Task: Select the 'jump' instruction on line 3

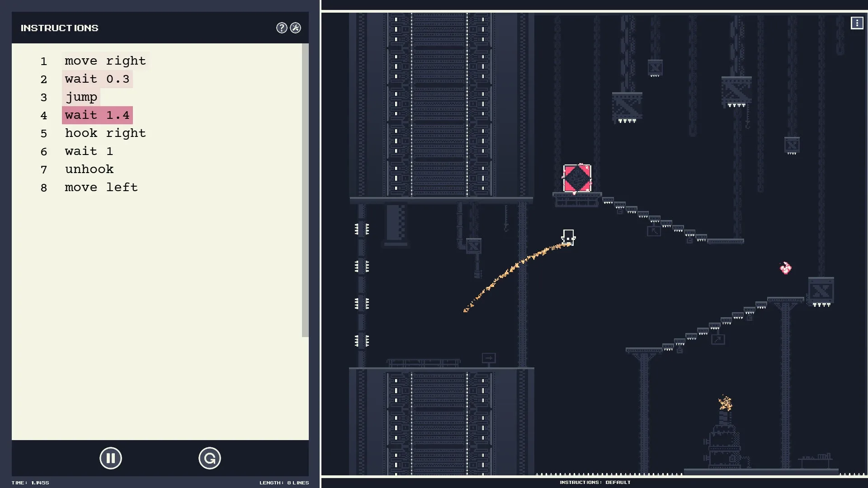Action: point(81,97)
